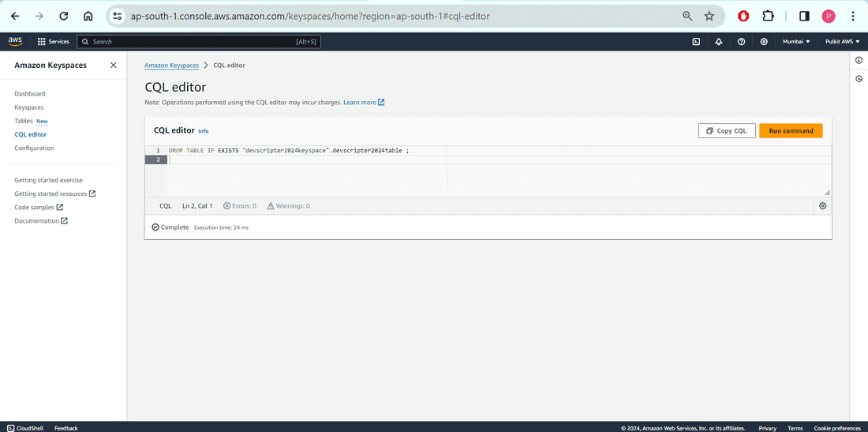The width and height of the screenshot is (868, 432).
Task: Open Getting started exercise
Action: click(x=49, y=181)
